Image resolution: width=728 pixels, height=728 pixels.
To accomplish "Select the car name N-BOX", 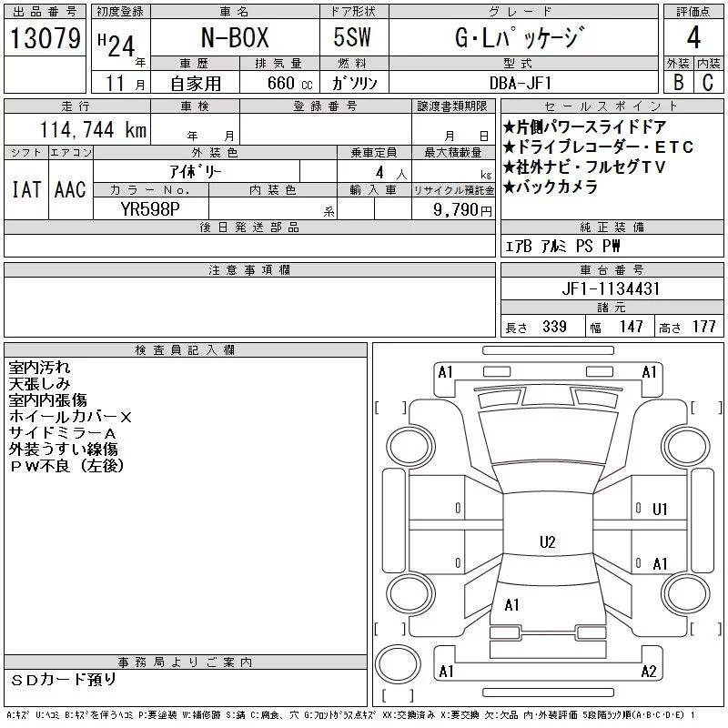I will (235, 37).
